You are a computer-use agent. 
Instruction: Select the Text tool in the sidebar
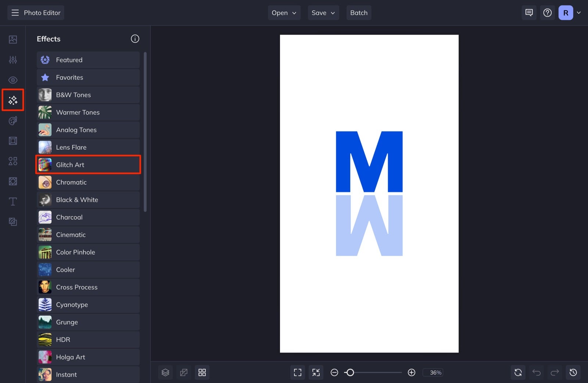pyautogui.click(x=13, y=201)
